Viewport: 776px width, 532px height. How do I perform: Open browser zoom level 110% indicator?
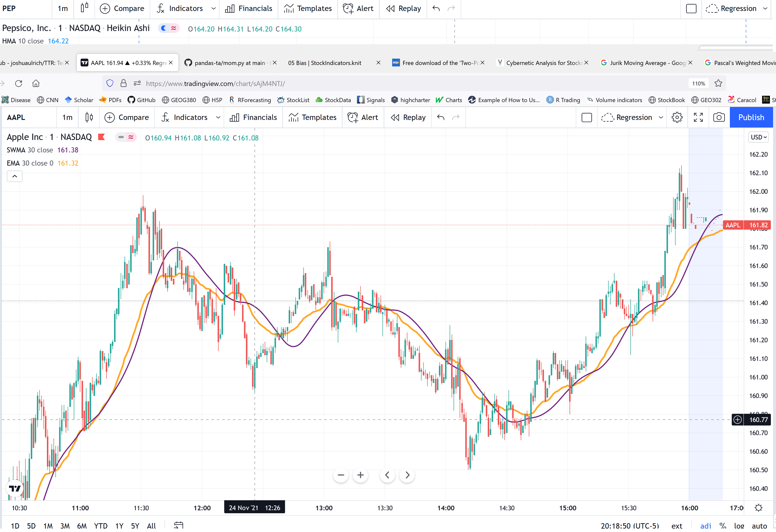tap(698, 84)
